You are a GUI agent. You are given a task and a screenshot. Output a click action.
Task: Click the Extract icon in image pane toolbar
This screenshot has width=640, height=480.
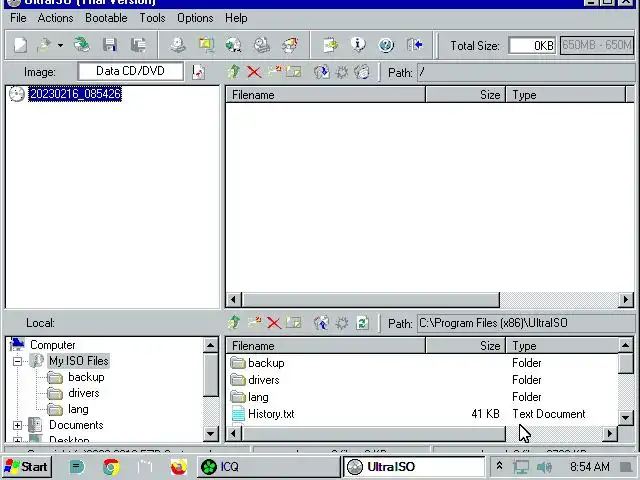pos(322,72)
